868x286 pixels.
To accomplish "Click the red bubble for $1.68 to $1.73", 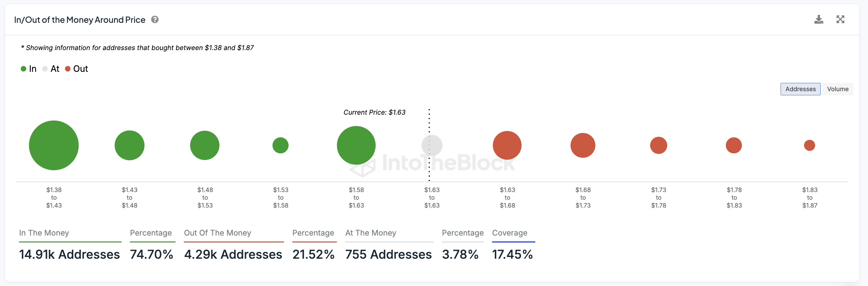I will coord(583,145).
